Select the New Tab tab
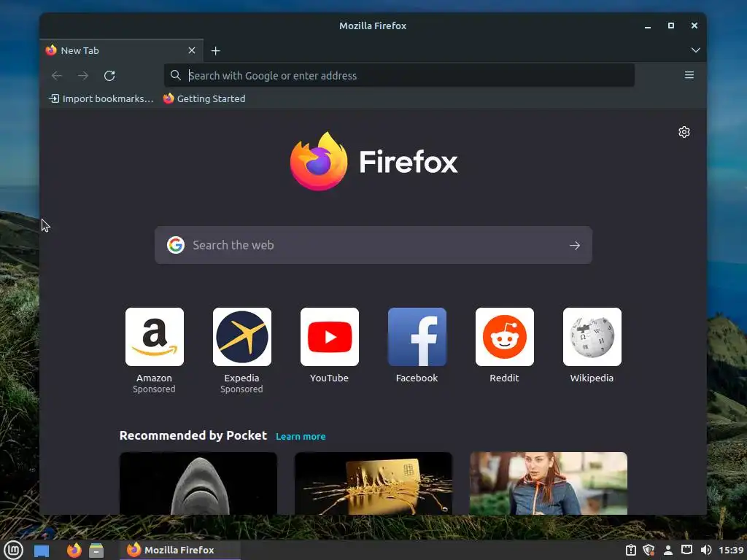Image resolution: width=747 pixels, height=560 pixels. [122, 50]
